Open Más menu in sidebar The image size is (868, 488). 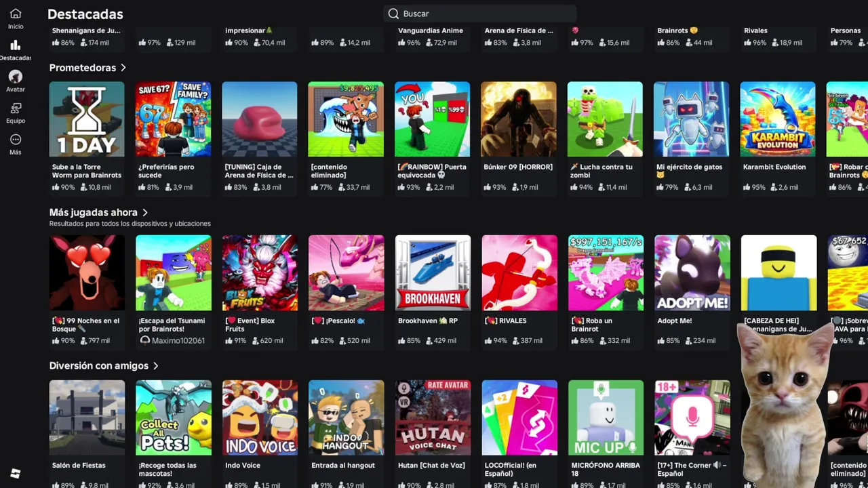pos(16,144)
